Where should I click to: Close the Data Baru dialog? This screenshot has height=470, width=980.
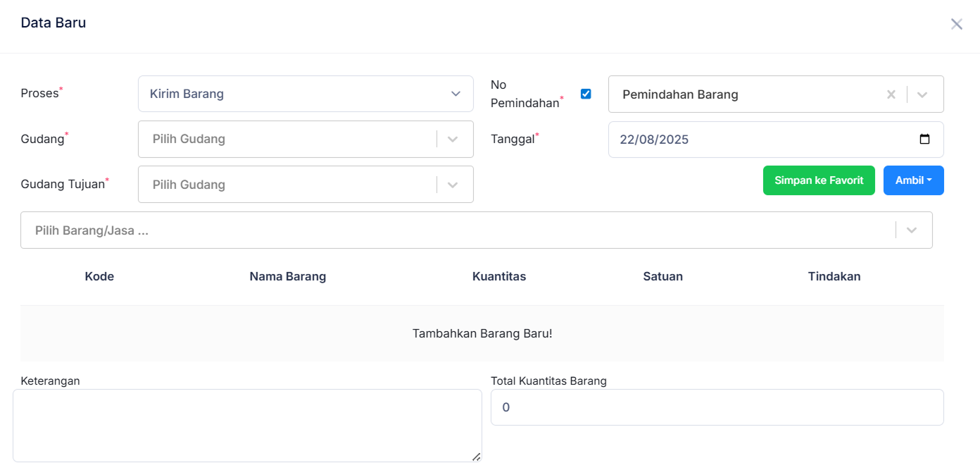(x=956, y=23)
